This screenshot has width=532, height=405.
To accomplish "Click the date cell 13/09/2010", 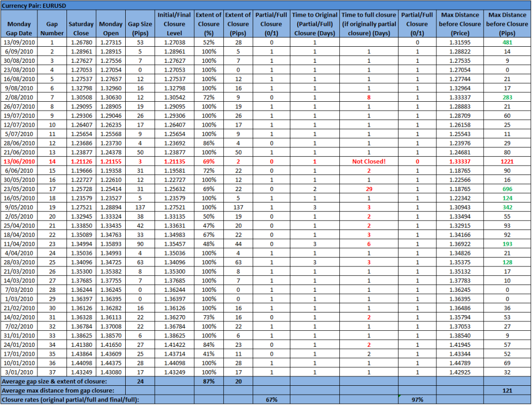I will coord(19,43).
